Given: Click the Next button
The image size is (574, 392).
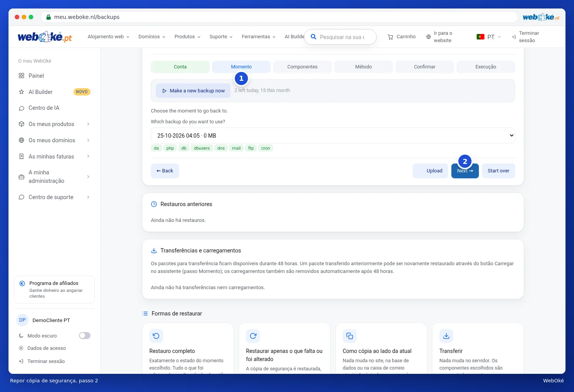Looking at the screenshot, I should tap(465, 171).
